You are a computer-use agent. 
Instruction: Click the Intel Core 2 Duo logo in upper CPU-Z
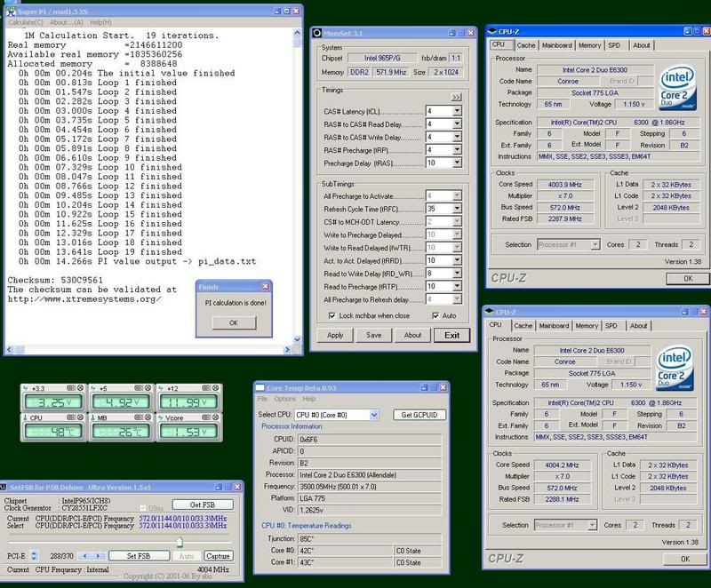click(677, 88)
